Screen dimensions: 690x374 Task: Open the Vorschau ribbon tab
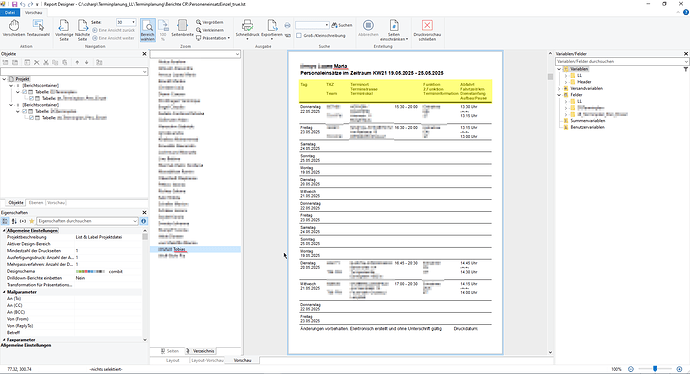point(33,13)
